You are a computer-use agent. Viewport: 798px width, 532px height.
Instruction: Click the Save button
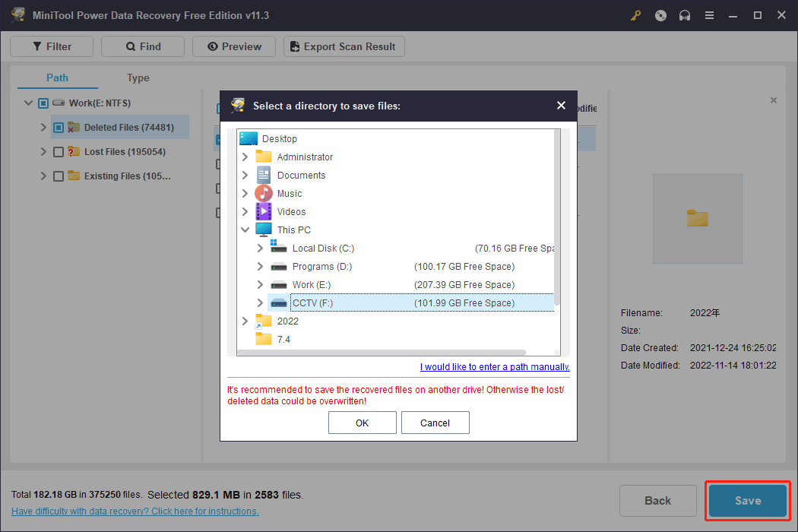[x=748, y=501]
